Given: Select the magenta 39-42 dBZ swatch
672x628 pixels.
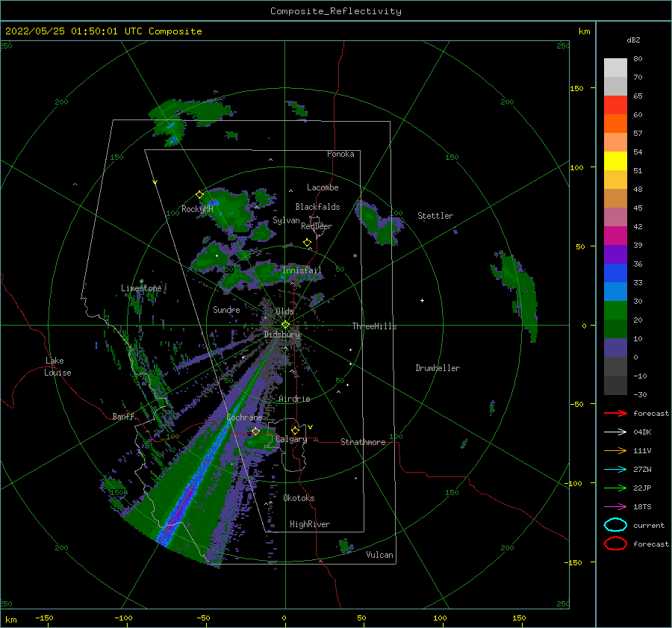Looking at the screenshot, I should [x=615, y=236].
